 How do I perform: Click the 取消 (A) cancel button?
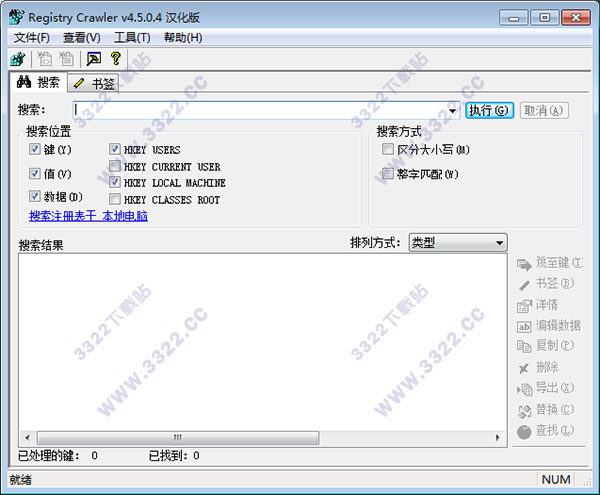544,111
